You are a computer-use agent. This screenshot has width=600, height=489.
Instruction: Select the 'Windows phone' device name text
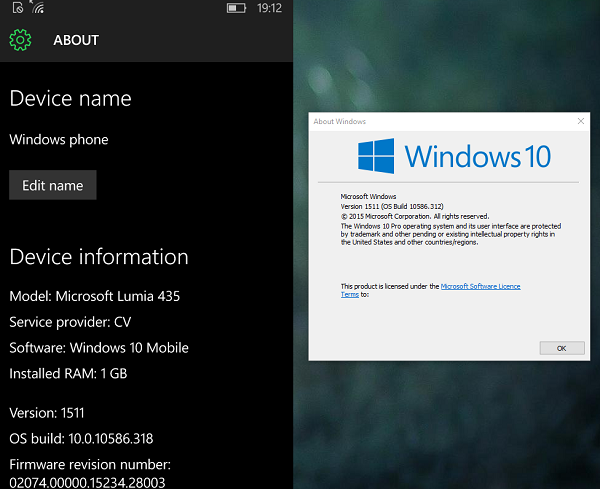(59, 140)
